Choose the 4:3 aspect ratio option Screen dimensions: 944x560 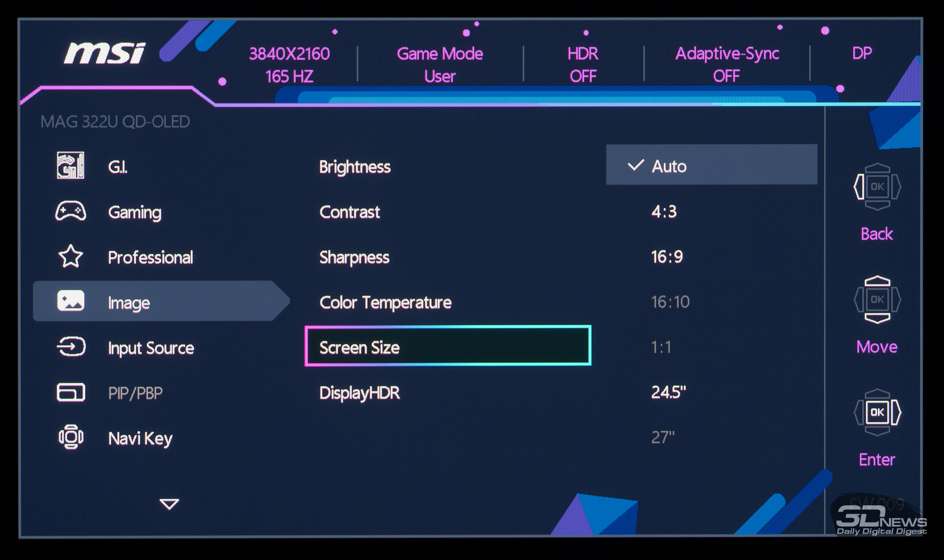[664, 212]
